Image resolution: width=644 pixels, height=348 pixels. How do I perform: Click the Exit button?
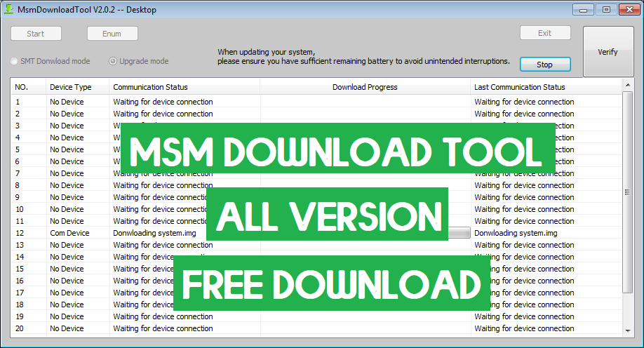pos(545,33)
